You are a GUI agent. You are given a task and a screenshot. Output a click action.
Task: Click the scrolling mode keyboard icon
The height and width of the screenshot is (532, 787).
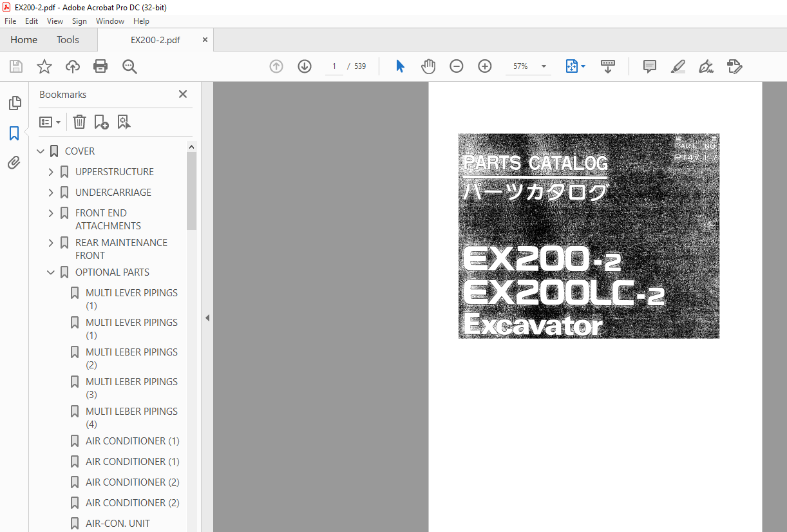pyautogui.click(x=608, y=66)
